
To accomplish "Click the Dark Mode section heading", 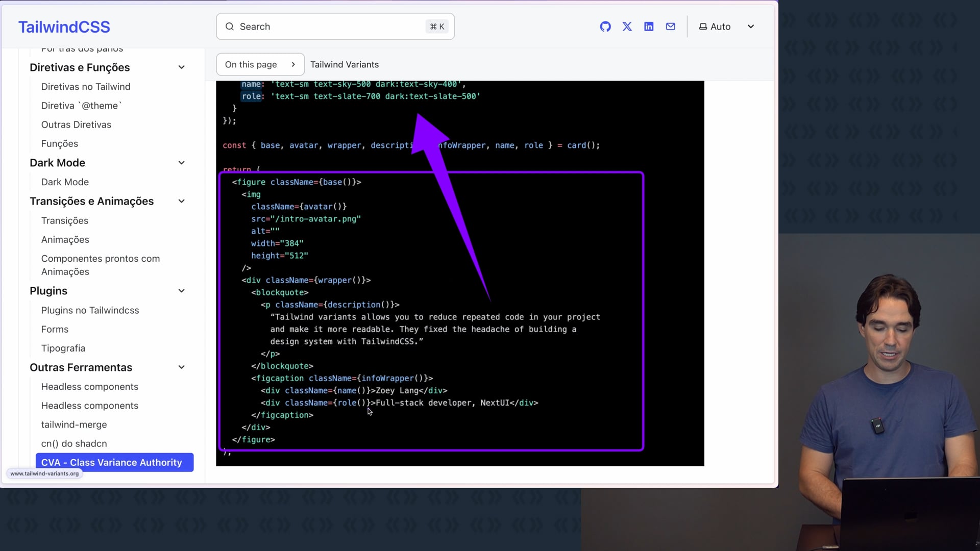I will click(57, 163).
